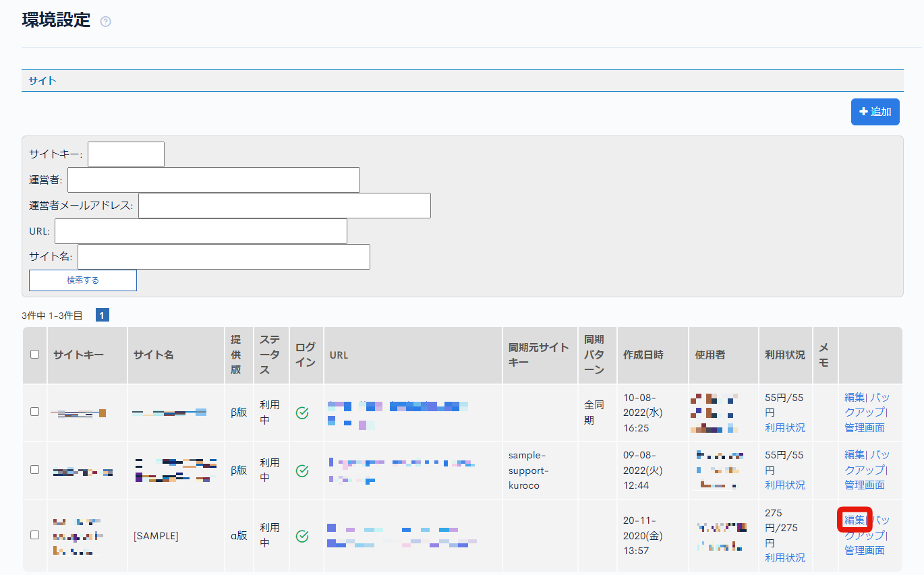Focus the 運営者 input field
This screenshot has width=924, height=575.
point(214,180)
